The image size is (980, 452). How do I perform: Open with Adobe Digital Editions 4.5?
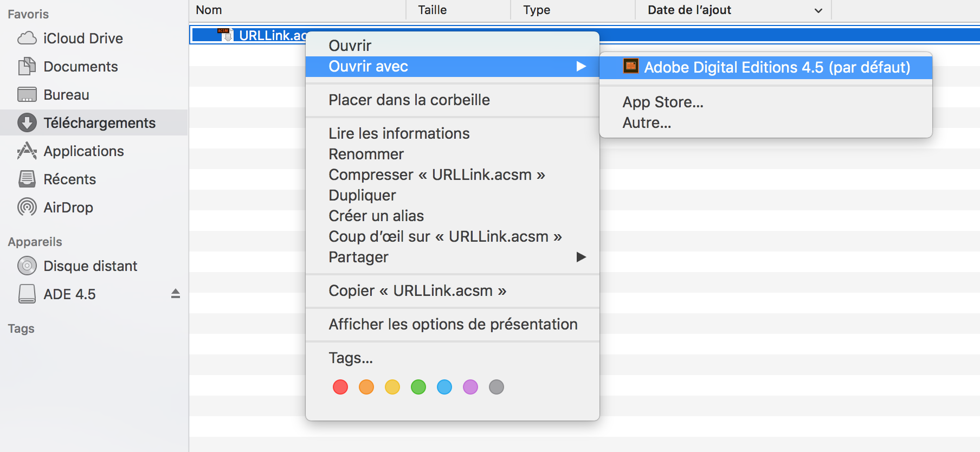(776, 67)
